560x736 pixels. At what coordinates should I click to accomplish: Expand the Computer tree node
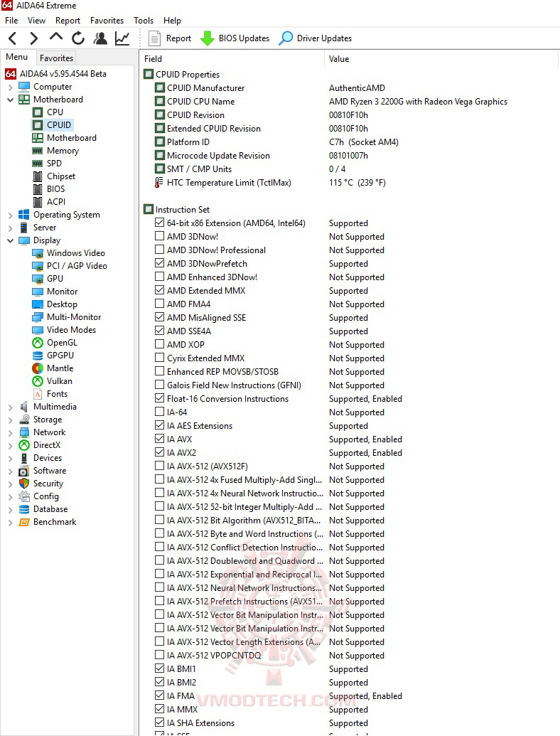coord(11,87)
